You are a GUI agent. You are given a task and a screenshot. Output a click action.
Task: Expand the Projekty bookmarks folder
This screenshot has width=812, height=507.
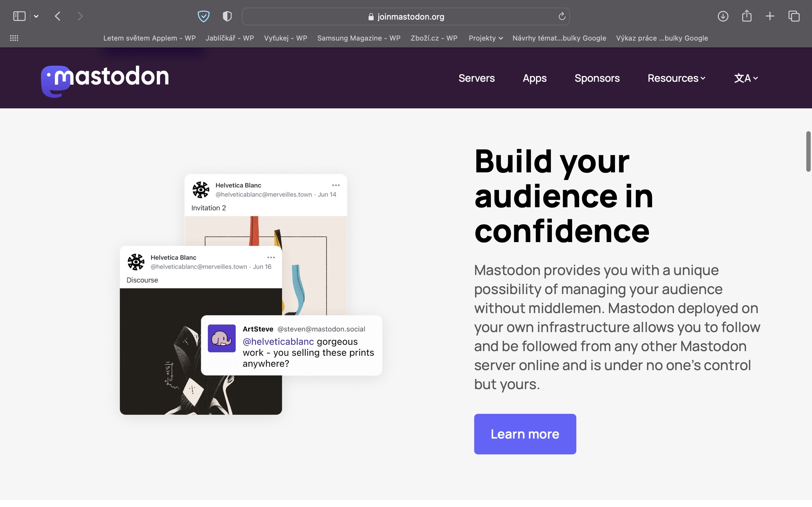[485, 38]
